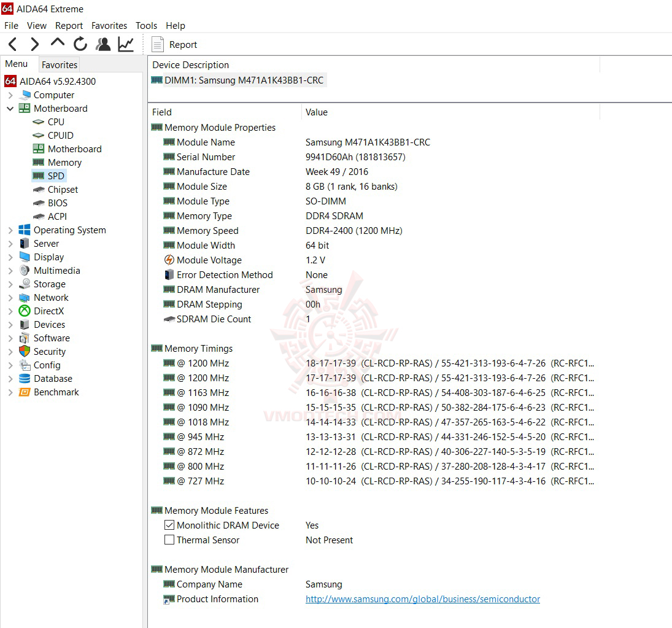This screenshot has height=628, width=672.
Task: Click the Database icon in the tree
Action: [25, 379]
